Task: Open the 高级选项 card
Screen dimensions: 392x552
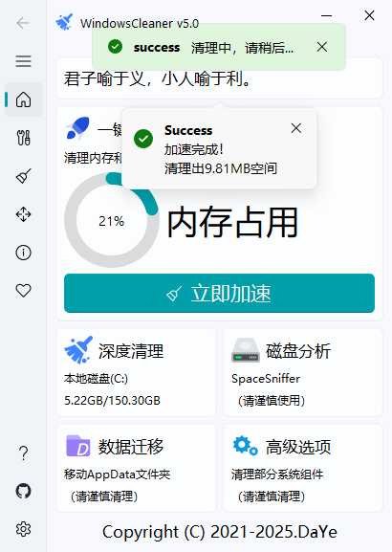Action: pyautogui.click(x=303, y=468)
